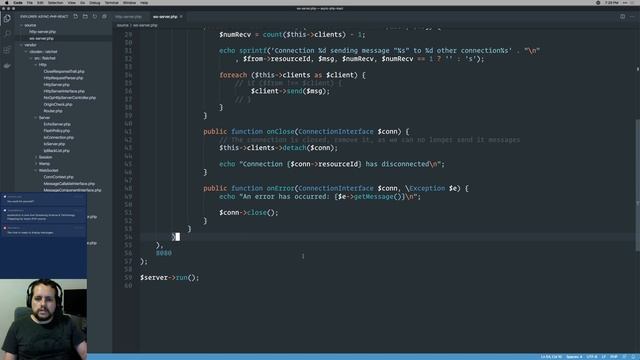Open the Docker view in activity bar

click(x=7, y=66)
